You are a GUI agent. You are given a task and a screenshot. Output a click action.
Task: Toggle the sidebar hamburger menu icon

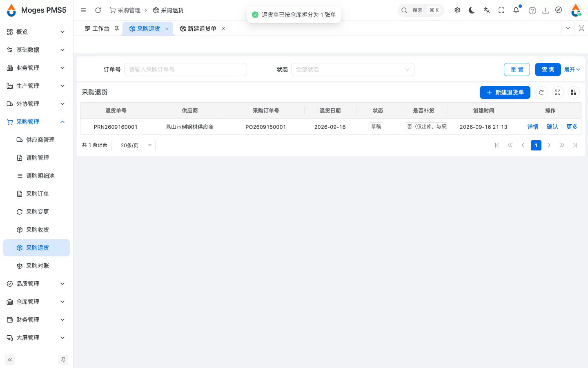(83, 10)
